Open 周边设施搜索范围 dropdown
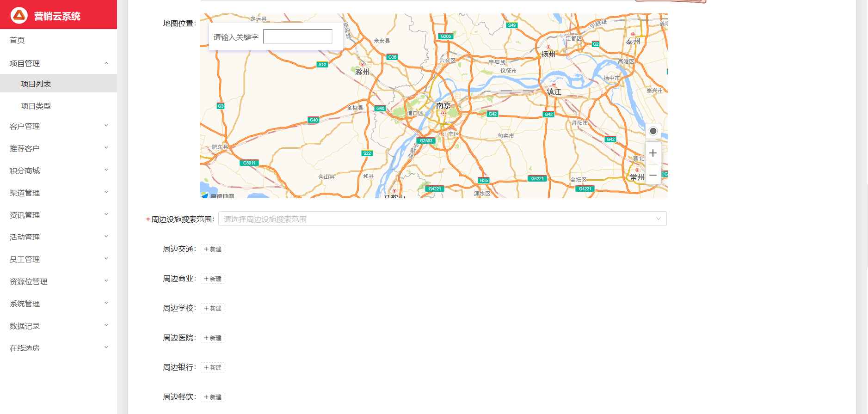The width and height of the screenshot is (868, 414). 442,219
